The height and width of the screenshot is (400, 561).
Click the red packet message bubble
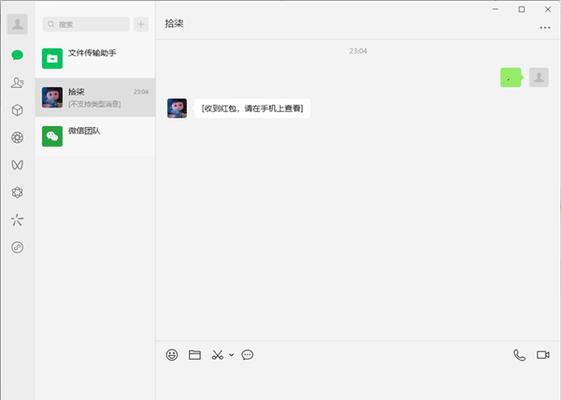click(252, 108)
